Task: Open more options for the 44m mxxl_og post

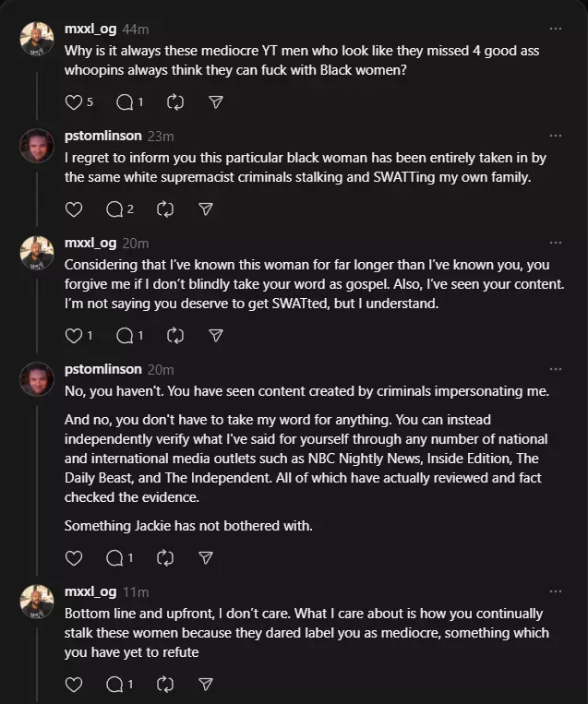Action: 556,29
